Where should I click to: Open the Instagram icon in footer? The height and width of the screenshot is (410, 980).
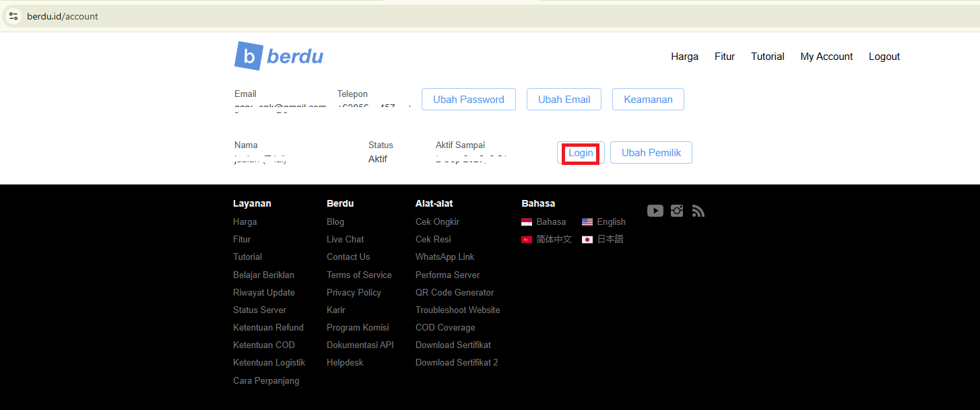[677, 211]
